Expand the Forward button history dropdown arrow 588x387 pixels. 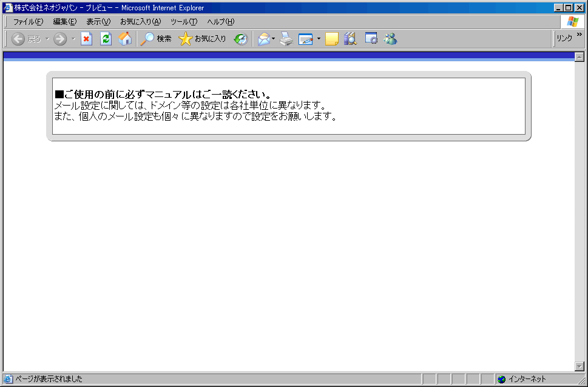coord(73,39)
